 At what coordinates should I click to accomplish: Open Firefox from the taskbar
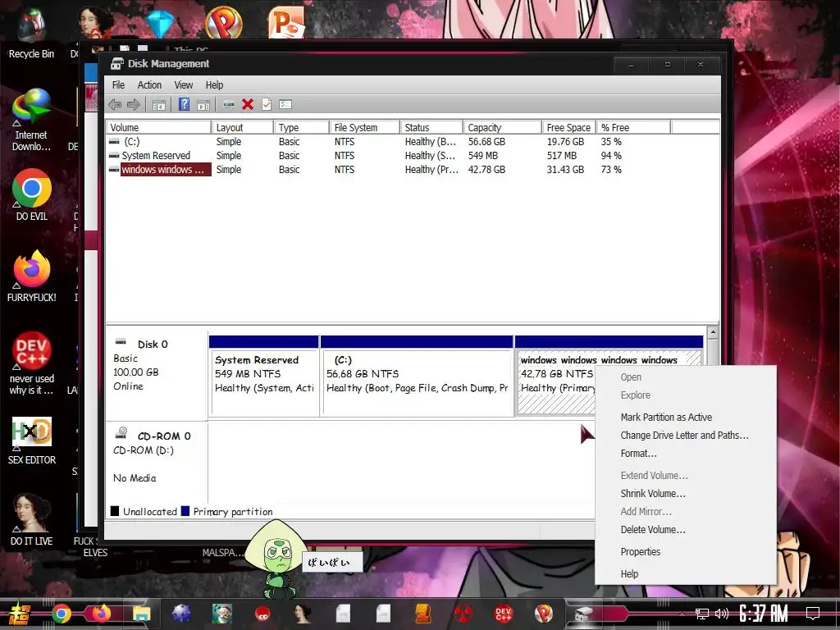100,614
